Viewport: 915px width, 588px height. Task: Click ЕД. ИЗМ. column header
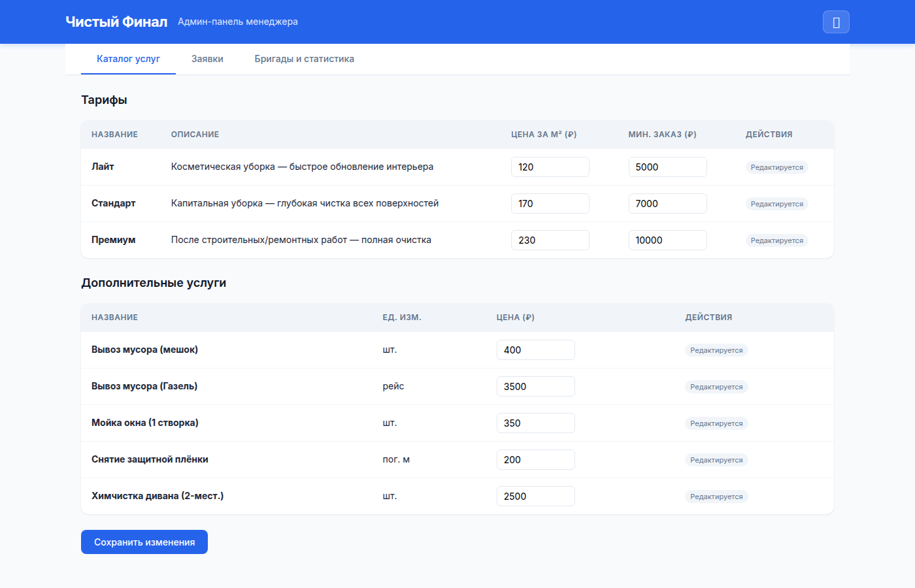coord(402,318)
